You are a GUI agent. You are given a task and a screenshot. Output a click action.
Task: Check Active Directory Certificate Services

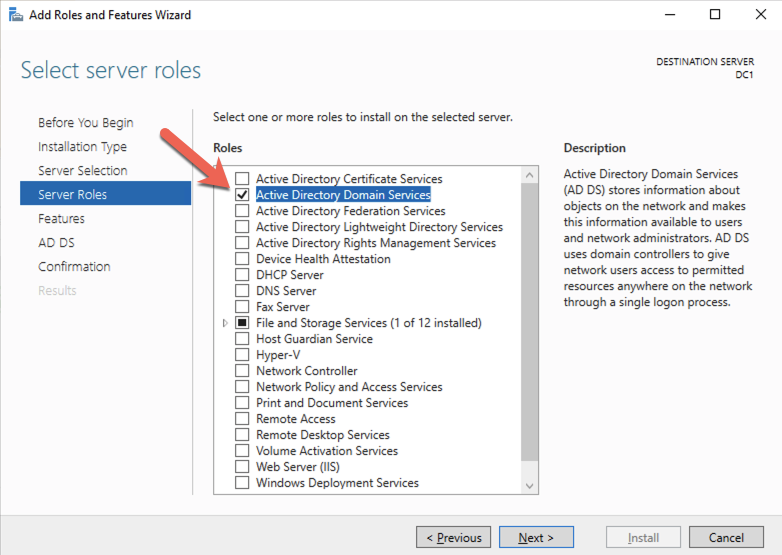[x=242, y=179]
